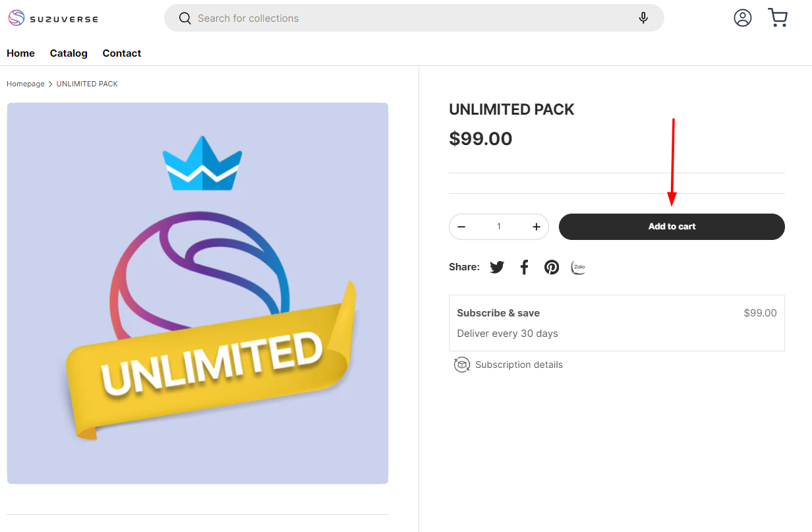812x532 pixels.
Task: Share product on Facebook
Action: click(525, 267)
